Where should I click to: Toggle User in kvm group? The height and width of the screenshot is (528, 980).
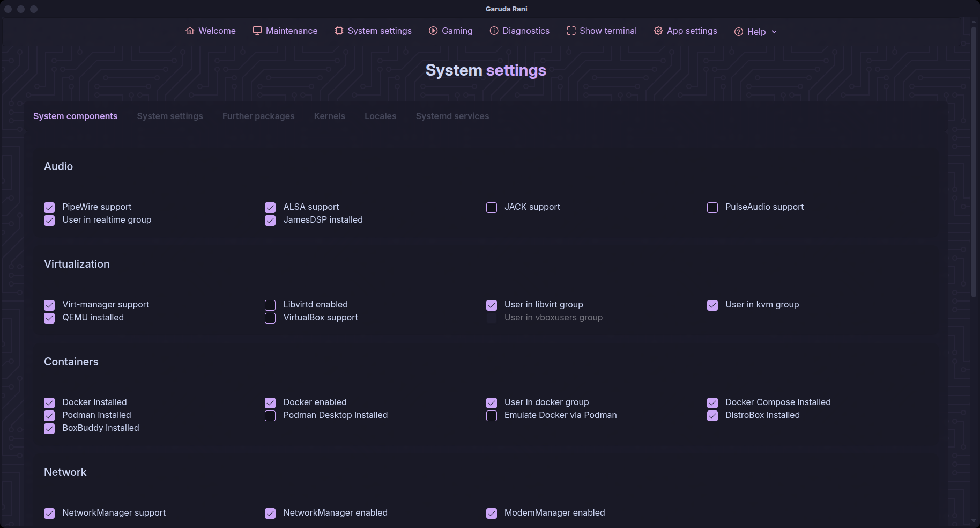coord(712,305)
